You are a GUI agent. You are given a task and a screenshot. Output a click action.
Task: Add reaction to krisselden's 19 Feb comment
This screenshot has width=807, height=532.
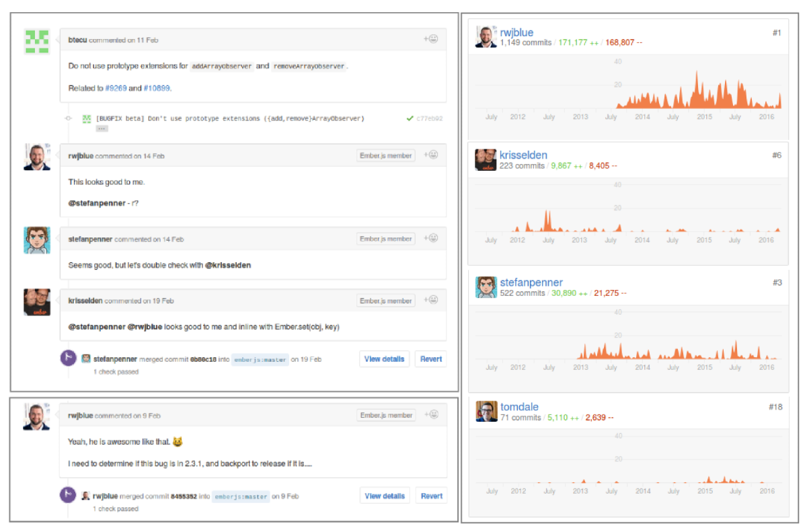[430, 301]
